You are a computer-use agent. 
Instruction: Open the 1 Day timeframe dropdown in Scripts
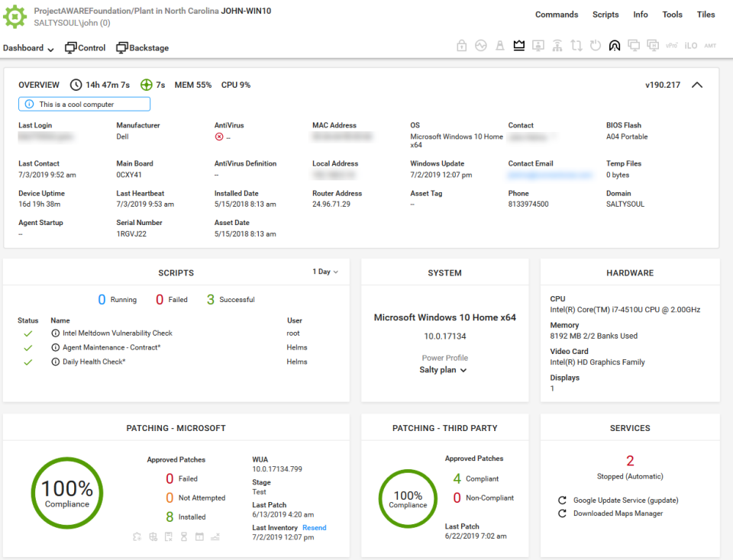(321, 271)
